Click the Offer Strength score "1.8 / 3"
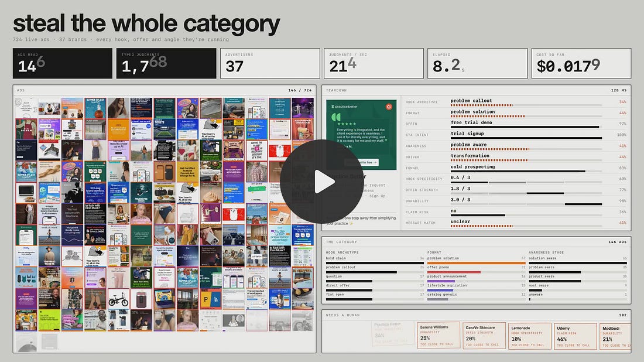 click(460, 189)
